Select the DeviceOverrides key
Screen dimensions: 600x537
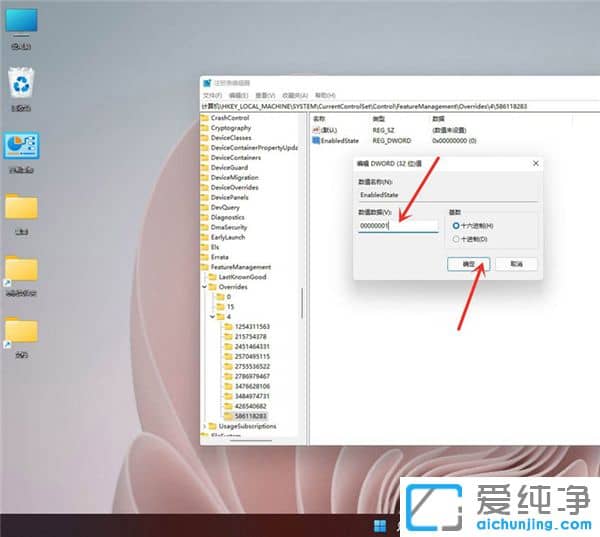click(x=235, y=187)
